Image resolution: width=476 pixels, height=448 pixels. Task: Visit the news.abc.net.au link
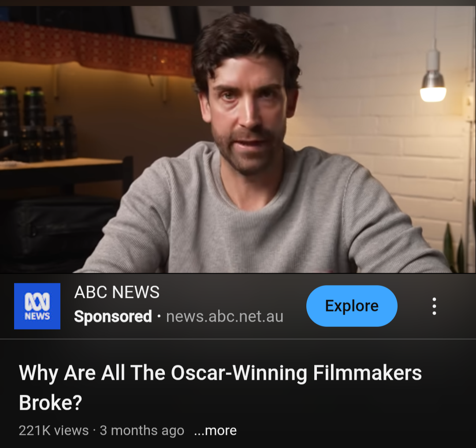(225, 317)
